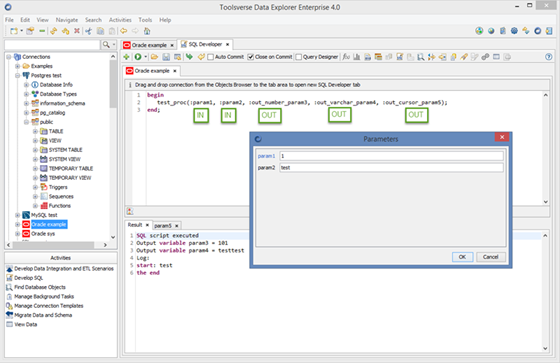Enable the Auto Commit checkbox
Screen dimensions: 560x363
[x=211, y=57]
